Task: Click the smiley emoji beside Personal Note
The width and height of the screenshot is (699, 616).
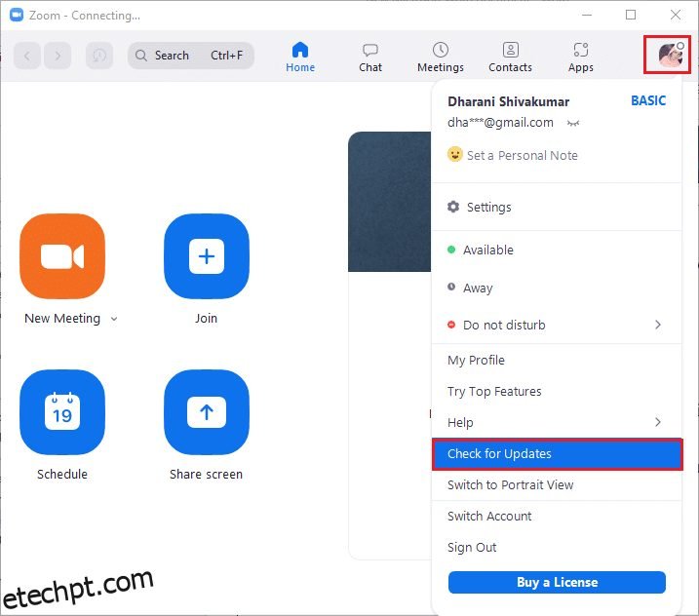Action: coord(454,154)
